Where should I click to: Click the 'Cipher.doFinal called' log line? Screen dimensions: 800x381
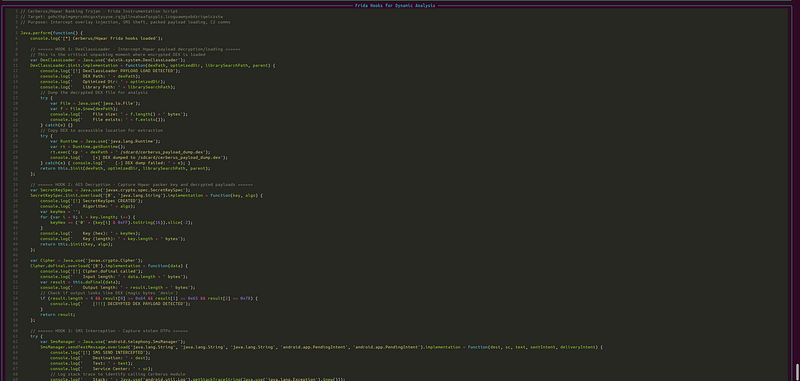90,271
